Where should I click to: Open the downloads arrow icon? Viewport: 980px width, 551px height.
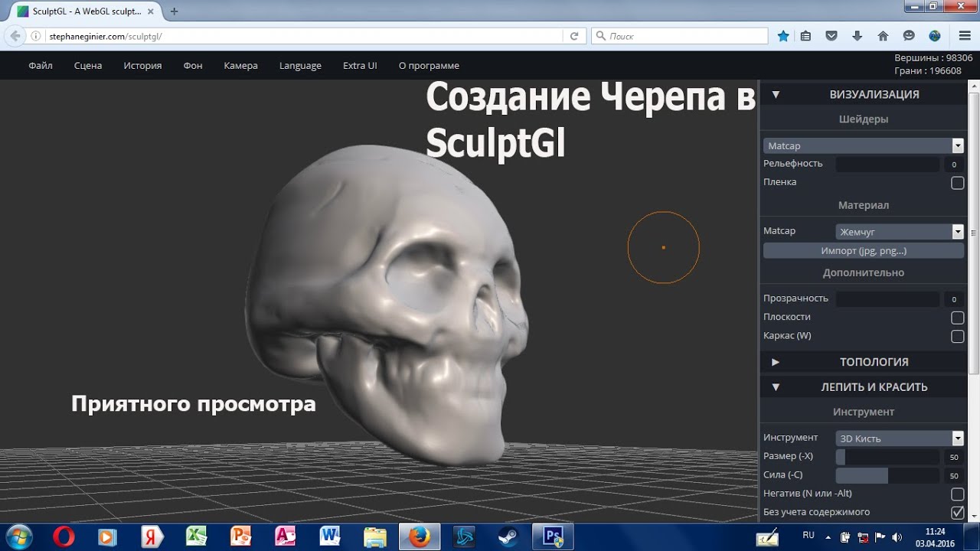[x=857, y=36]
